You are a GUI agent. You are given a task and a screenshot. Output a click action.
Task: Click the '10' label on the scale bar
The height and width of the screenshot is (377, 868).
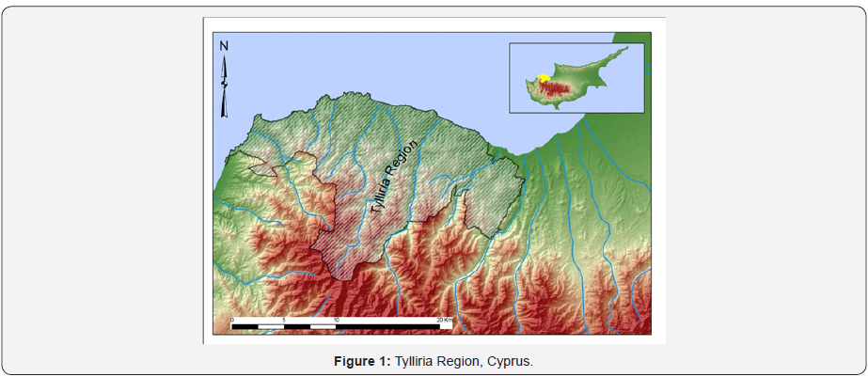click(x=336, y=320)
